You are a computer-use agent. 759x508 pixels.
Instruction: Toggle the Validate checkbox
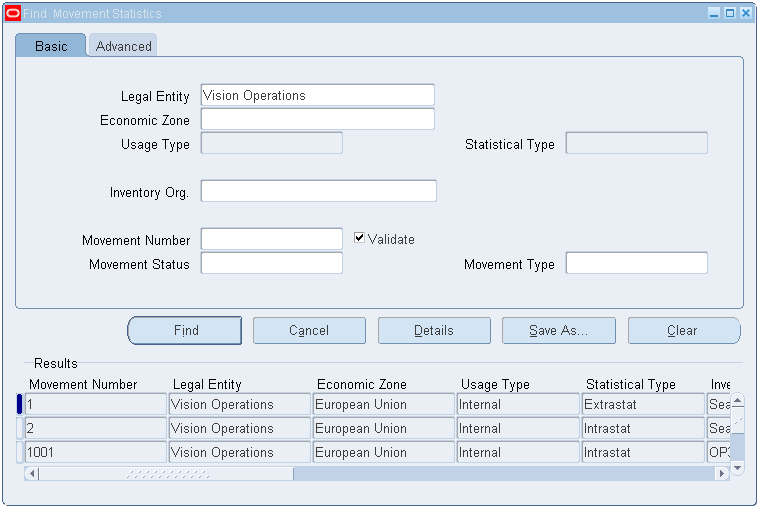pos(359,238)
